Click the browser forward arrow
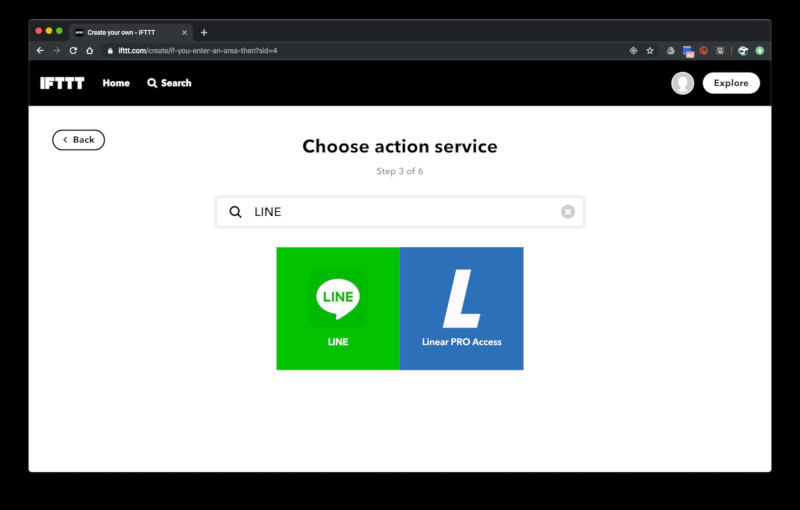This screenshot has height=510, width=800. tap(57, 50)
